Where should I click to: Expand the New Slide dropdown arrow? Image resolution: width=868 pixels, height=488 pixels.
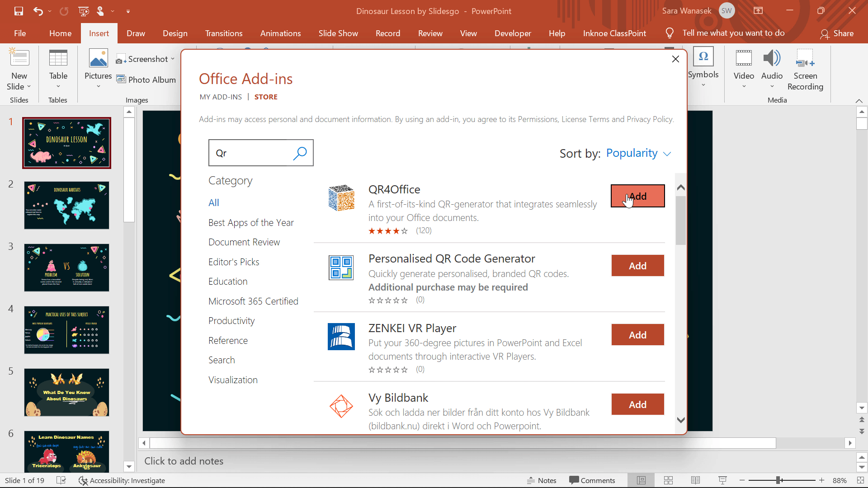pyautogui.click(x=29, y=86)
